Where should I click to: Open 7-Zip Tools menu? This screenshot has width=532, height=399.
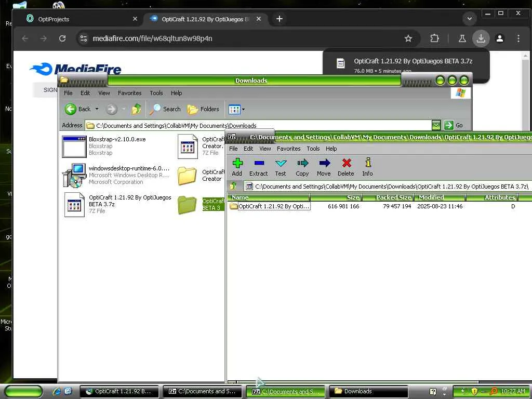pos(313,149)
